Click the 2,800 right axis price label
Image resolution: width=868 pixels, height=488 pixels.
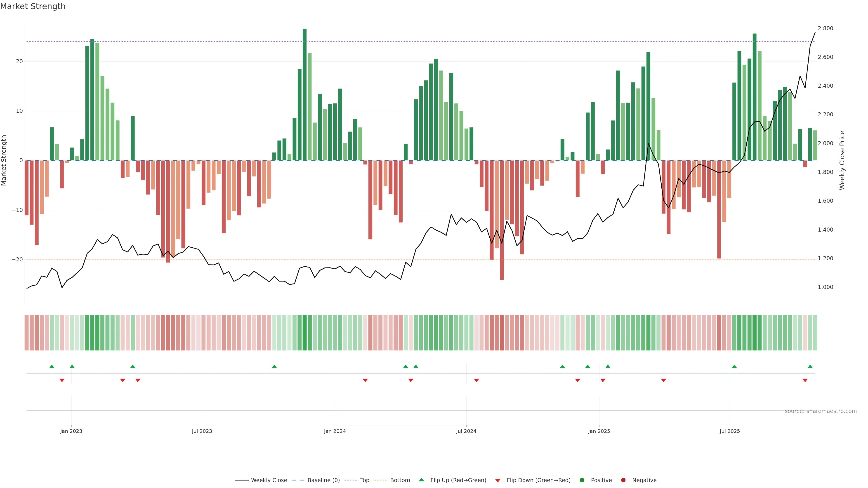825,28
